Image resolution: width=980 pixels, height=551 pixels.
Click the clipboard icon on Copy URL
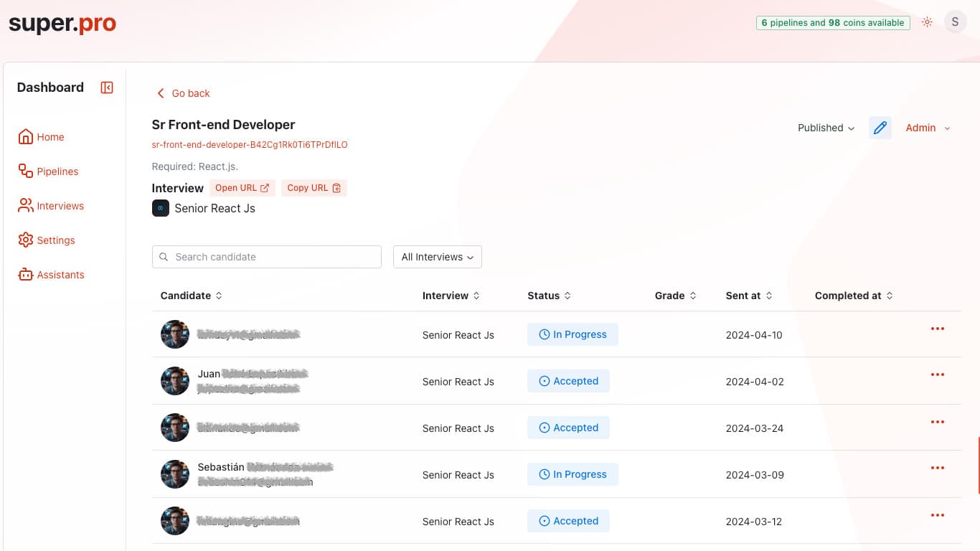tap(336, 187)
